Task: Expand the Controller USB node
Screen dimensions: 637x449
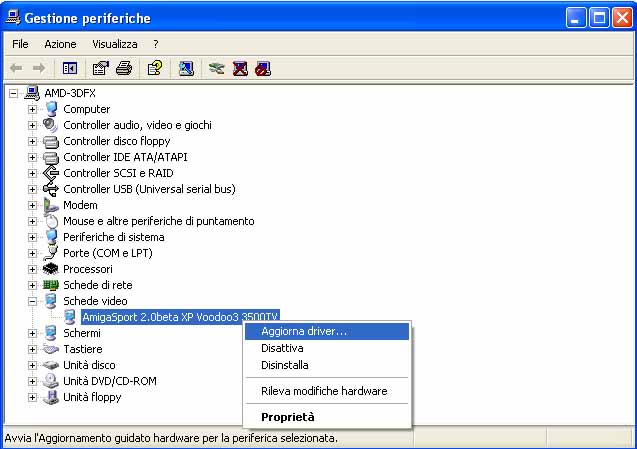Action: click(32, 189)
